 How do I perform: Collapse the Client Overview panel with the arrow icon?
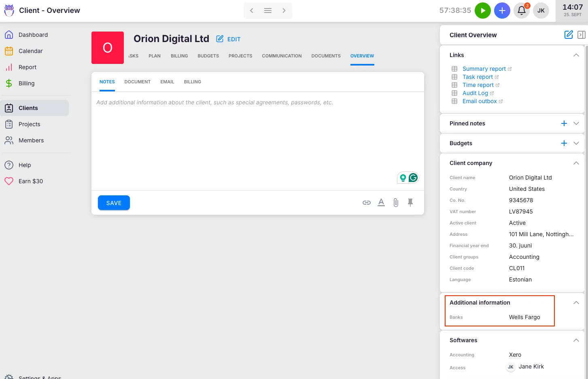coord(582,35)
